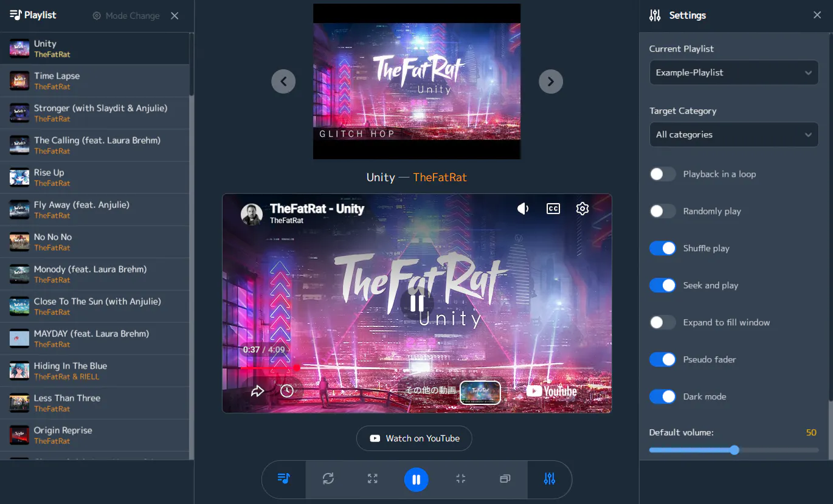The height and width of the screenshot is (504, 833).
Task: Click the overlapping-windows icon in the bottom bar
Action: point(505,478)
